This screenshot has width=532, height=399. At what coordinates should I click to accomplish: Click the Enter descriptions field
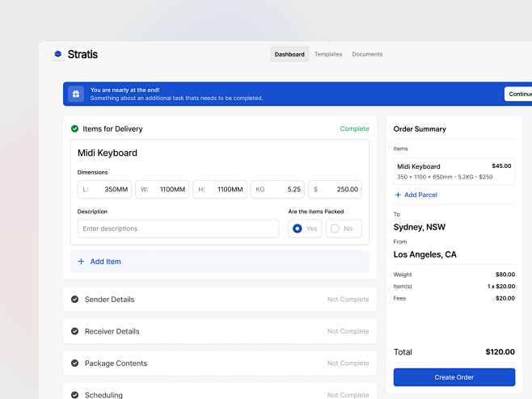pyautogui.click(x=178, y=229)
